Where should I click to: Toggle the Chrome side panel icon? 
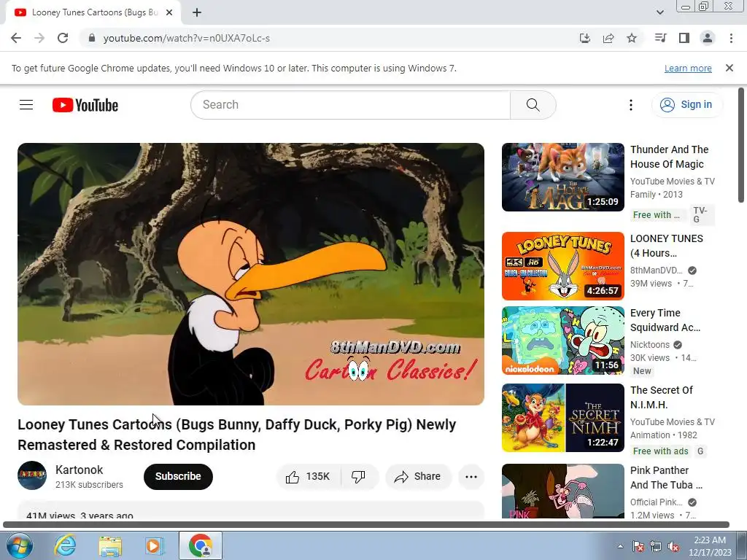[x=684, y=38]
